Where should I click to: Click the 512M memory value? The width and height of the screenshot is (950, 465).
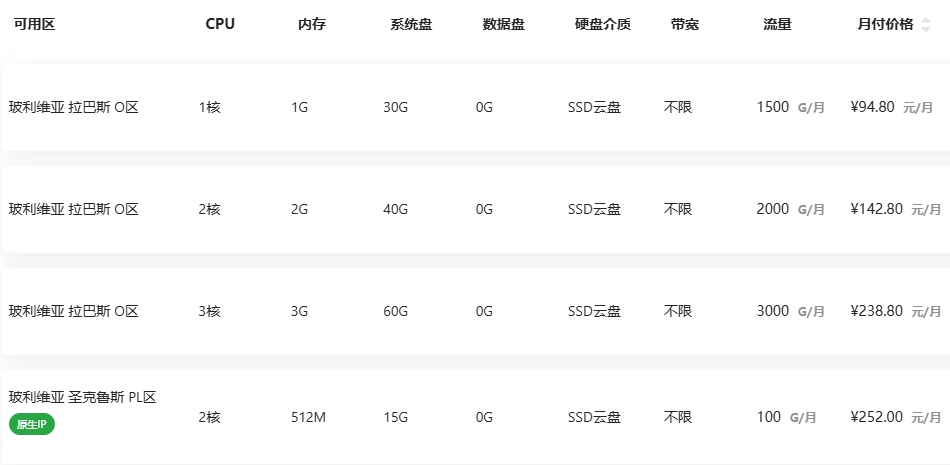309,417
